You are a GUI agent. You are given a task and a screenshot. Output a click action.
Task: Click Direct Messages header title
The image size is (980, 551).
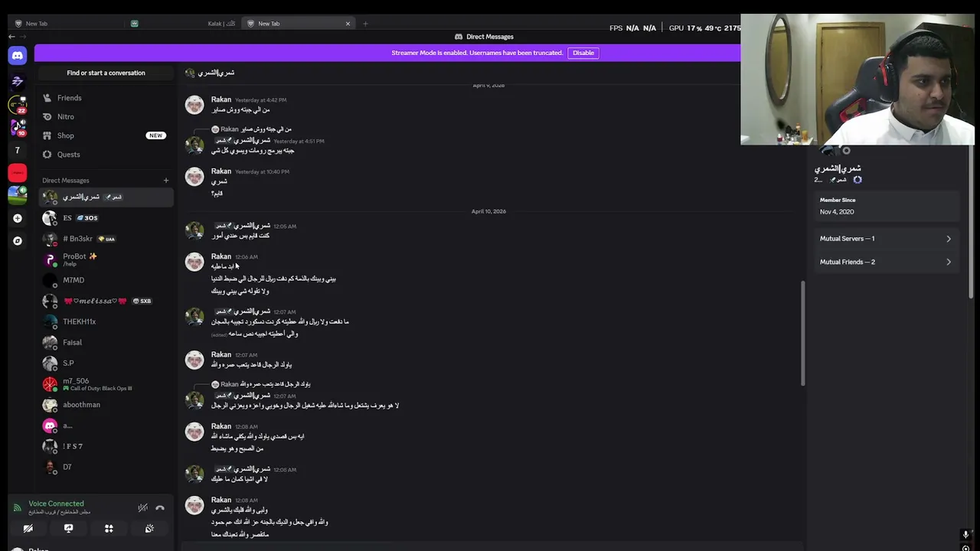pyautogui.click(x=490, y=37)
